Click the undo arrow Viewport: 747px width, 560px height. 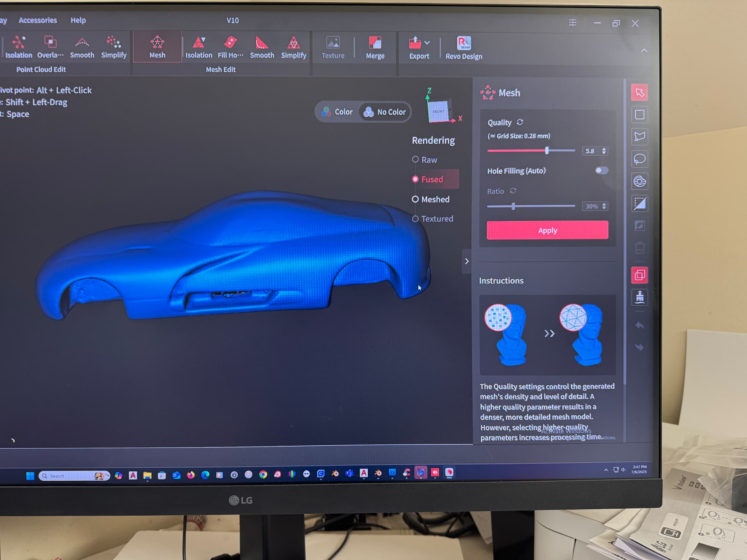point(639,325)
